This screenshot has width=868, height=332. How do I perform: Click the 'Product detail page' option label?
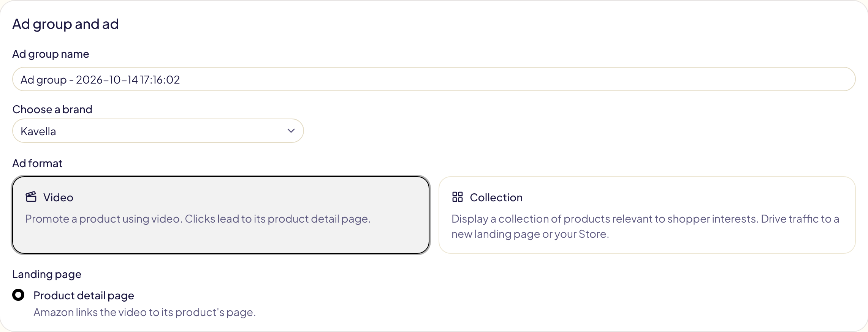84,296
